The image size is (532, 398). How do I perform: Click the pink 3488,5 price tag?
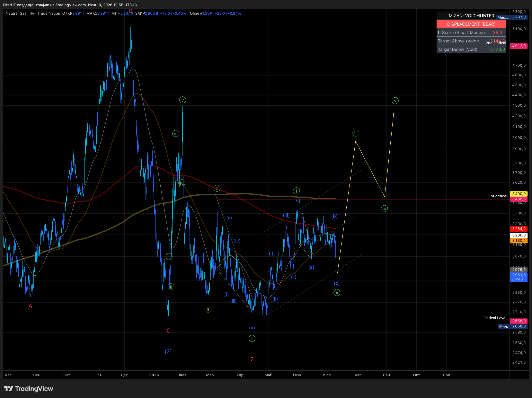tap(519, 199)
